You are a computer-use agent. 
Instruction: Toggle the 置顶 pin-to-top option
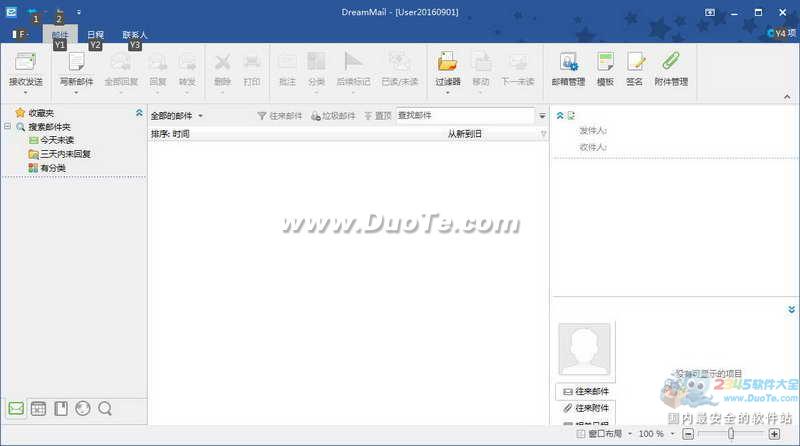pos(378,116)
